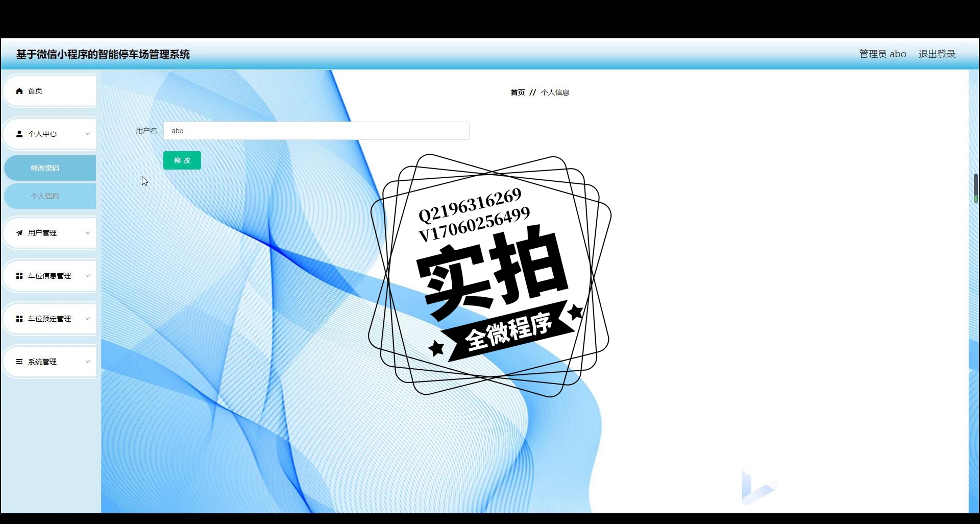
Task: Click the 个人中心 menu label
Action: pyautogui.click(x=42, y=134)
